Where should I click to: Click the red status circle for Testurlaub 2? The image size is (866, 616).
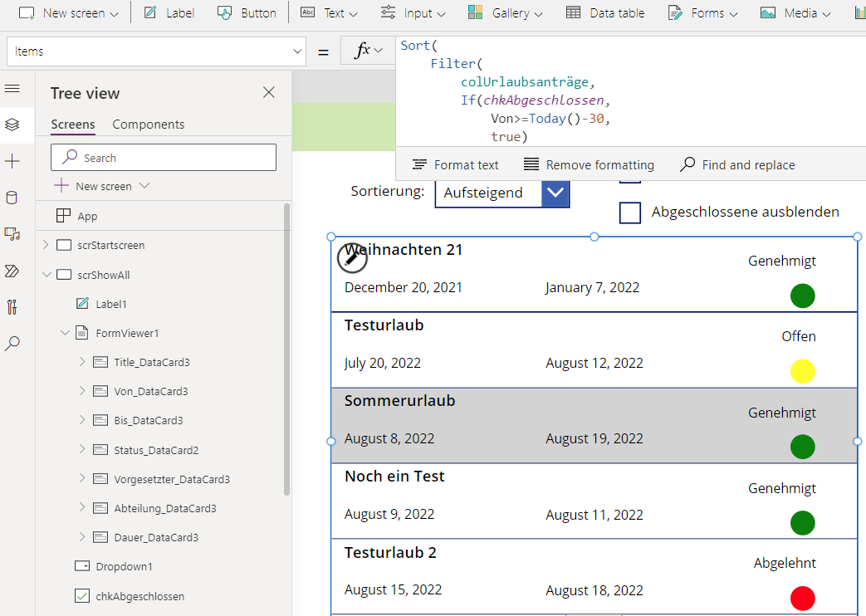(x=803, y=599)
